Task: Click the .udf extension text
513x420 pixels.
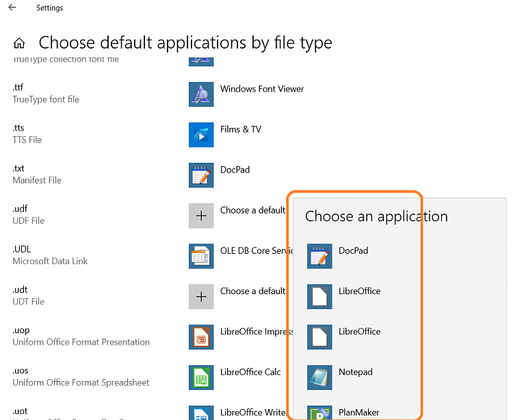Action: (x=20, y=209)
